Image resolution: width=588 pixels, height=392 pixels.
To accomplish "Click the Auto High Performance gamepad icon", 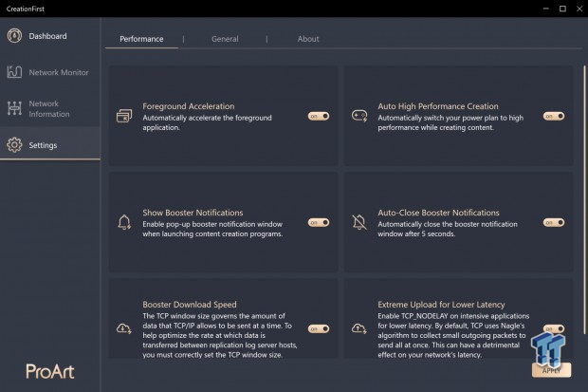I will pos(359,116).
